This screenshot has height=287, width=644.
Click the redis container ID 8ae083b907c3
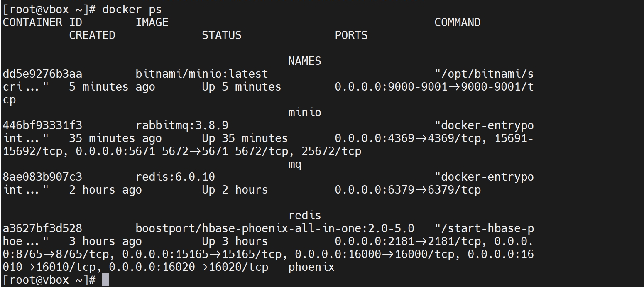point(42,177)
